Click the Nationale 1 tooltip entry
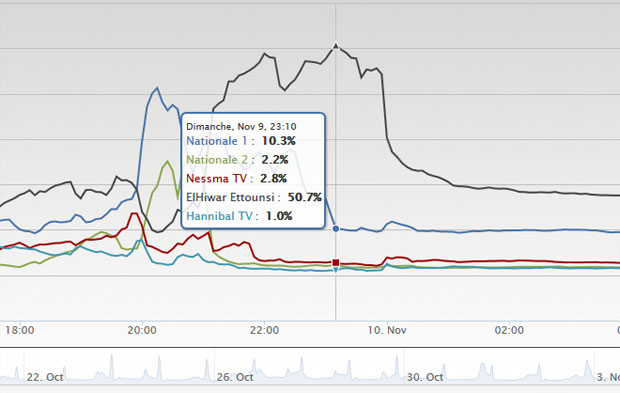 pos(241,141)
